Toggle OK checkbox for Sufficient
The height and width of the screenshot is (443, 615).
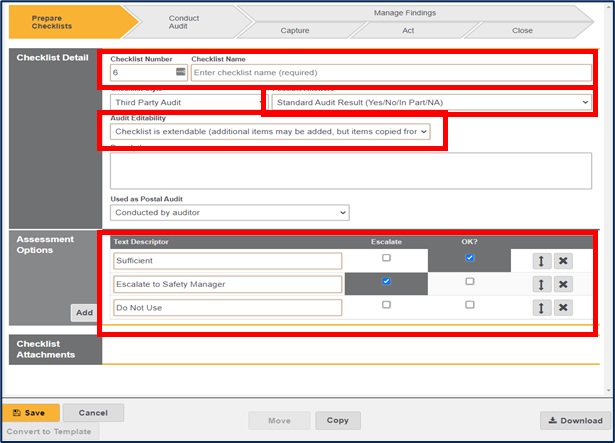click(x=469, y=258)
